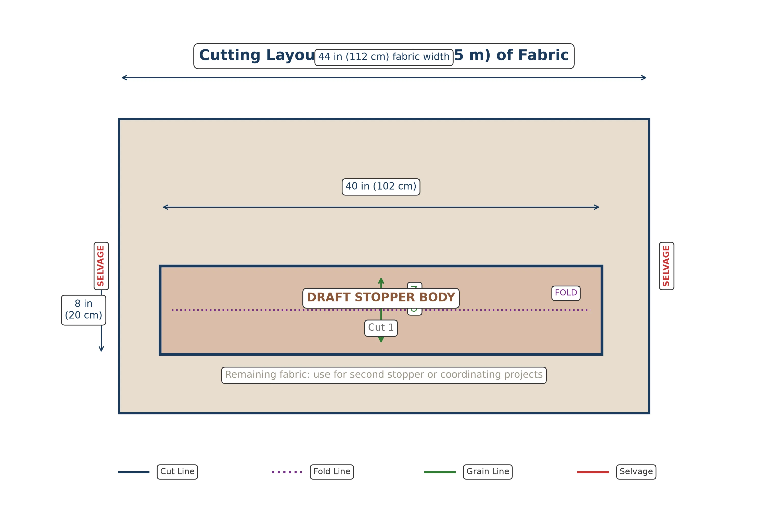Click the 'Cut Line' legend label
This screenshot has width=768, height=532.
pyautogui.click(x=177, y=472)
